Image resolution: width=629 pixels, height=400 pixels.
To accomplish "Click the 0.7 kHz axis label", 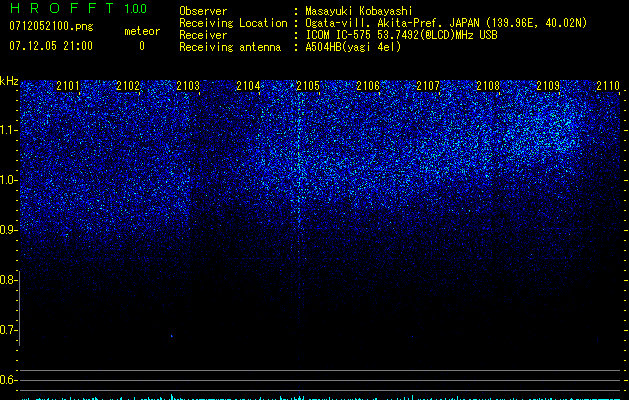I will (9, 330).
